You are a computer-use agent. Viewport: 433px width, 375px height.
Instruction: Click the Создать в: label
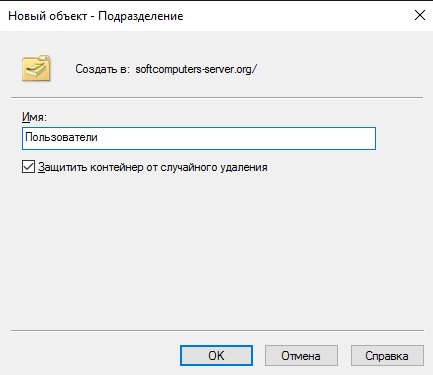pos(102,69)
